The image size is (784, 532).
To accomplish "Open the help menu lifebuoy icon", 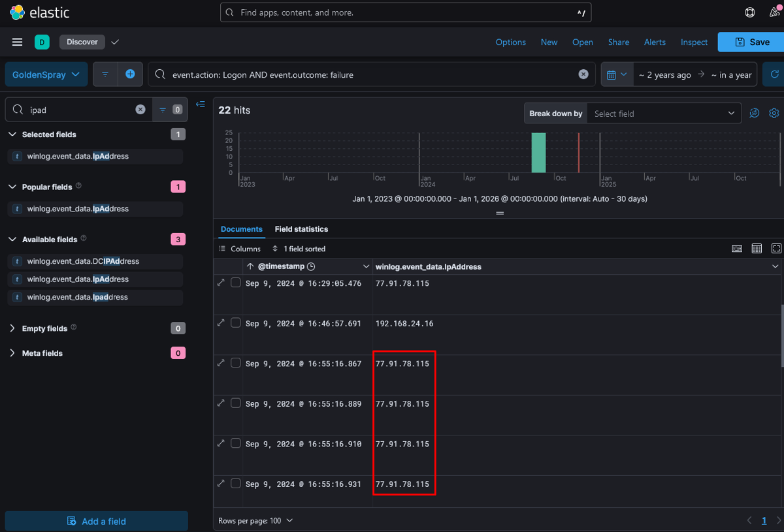I will 750,12.
